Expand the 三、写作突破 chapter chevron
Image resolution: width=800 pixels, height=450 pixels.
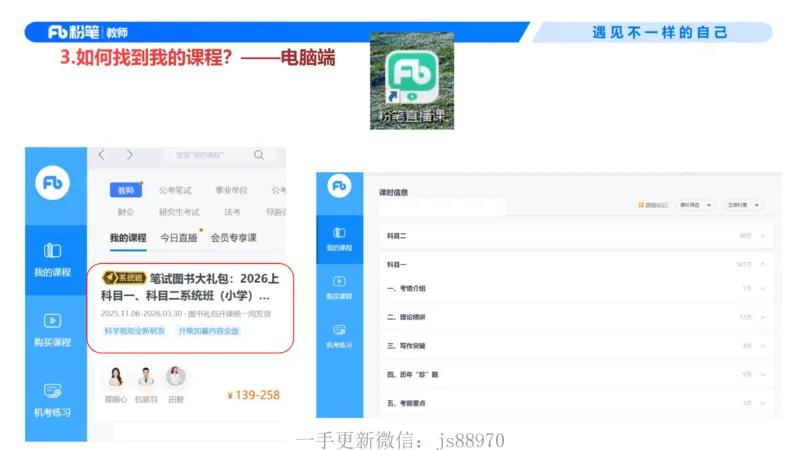coord(763,345)
